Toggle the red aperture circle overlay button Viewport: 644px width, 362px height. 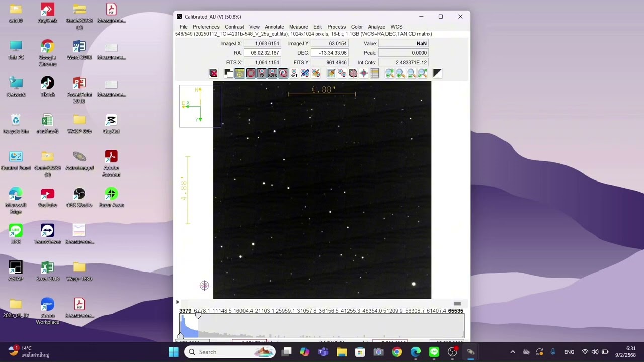tap(251, 73)
